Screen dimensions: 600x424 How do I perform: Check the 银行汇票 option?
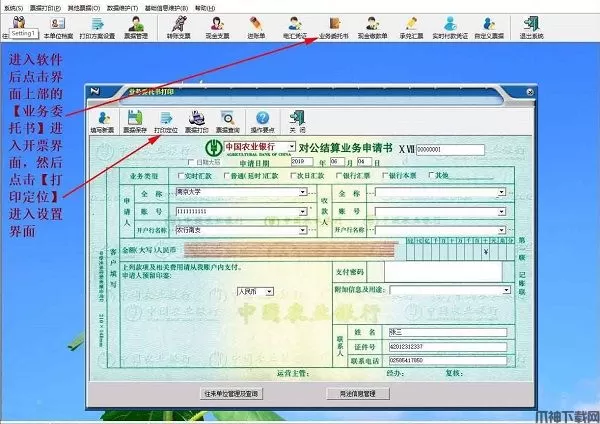(339, 176)
